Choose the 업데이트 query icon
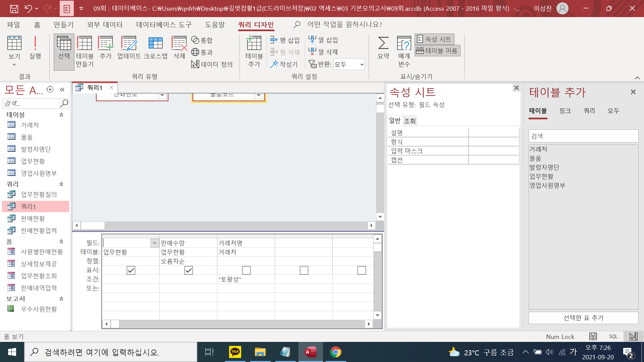644x362 pixels. [x=129, y=47]
